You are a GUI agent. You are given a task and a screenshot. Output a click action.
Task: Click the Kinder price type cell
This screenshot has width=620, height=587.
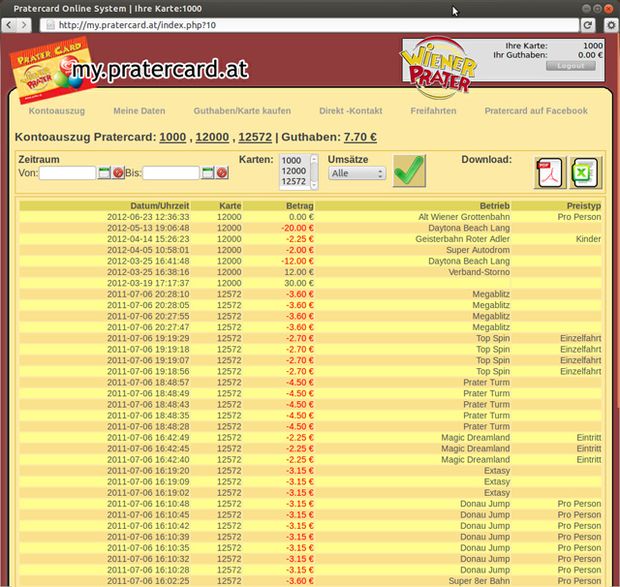pos(588,239)
